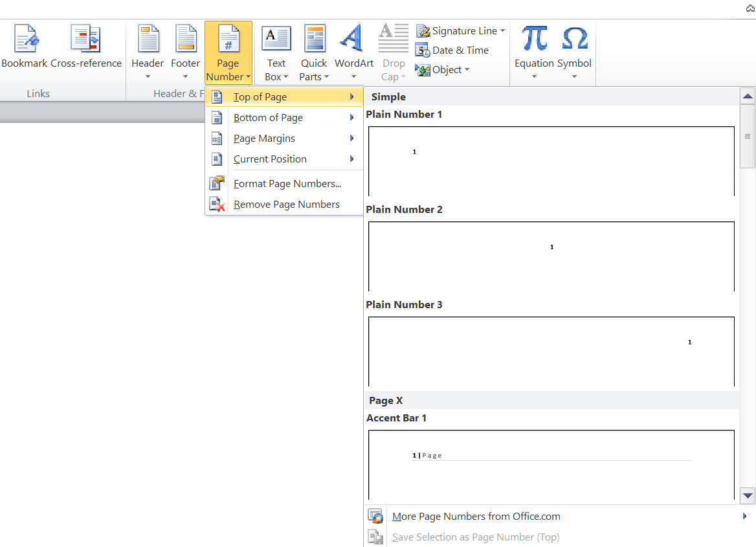Open the Current Position submenu

[284, 159]
